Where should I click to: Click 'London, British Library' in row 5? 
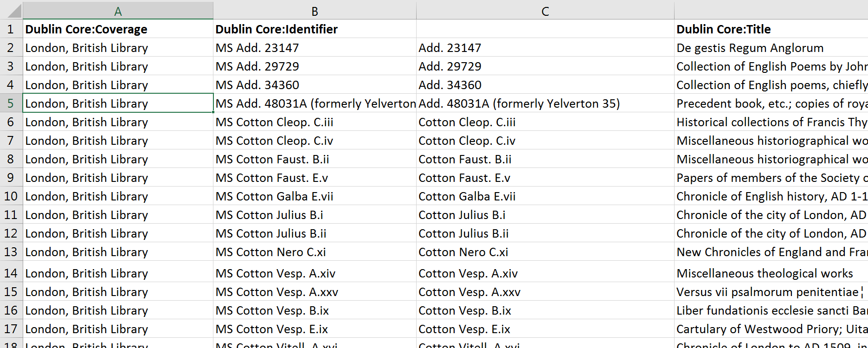tap(118, 103)
